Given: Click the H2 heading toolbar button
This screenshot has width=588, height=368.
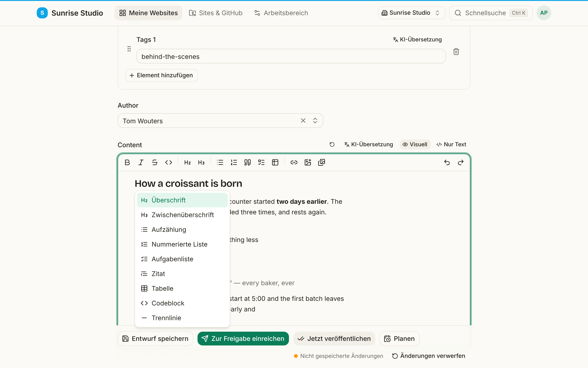Looking at the screenshot, I should [187, 162].
